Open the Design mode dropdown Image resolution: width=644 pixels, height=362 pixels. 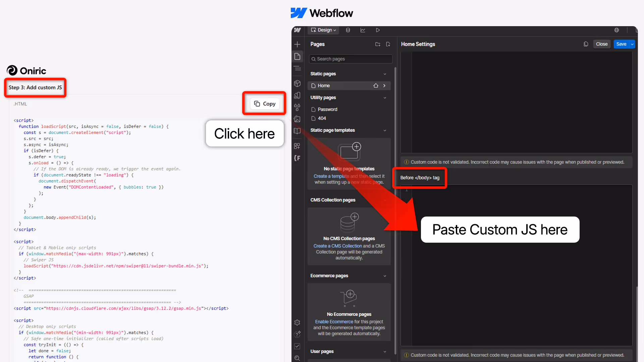(323, 30)
